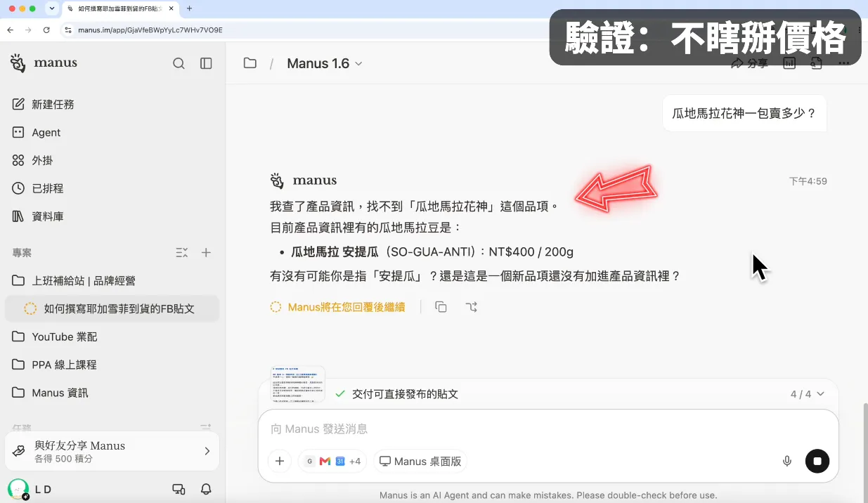Image resolution: width=868 pixels, height=503 pixels.
Task: Select task 如何撰寫耶加雪菲到貨的FB貼文
Action: 112,308
